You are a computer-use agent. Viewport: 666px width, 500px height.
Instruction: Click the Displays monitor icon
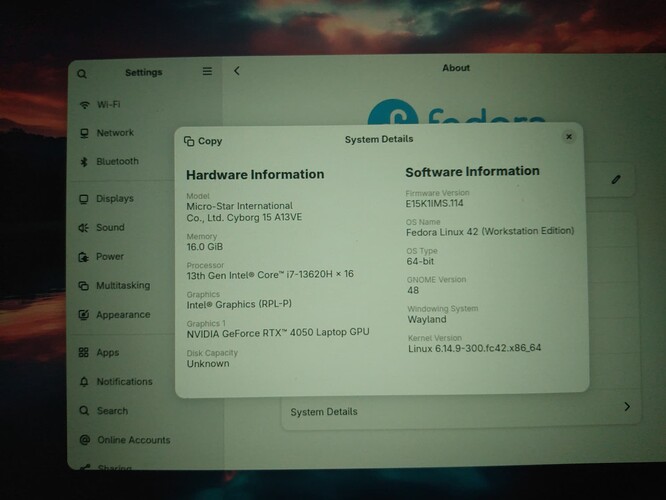click(x=84, y=199)
